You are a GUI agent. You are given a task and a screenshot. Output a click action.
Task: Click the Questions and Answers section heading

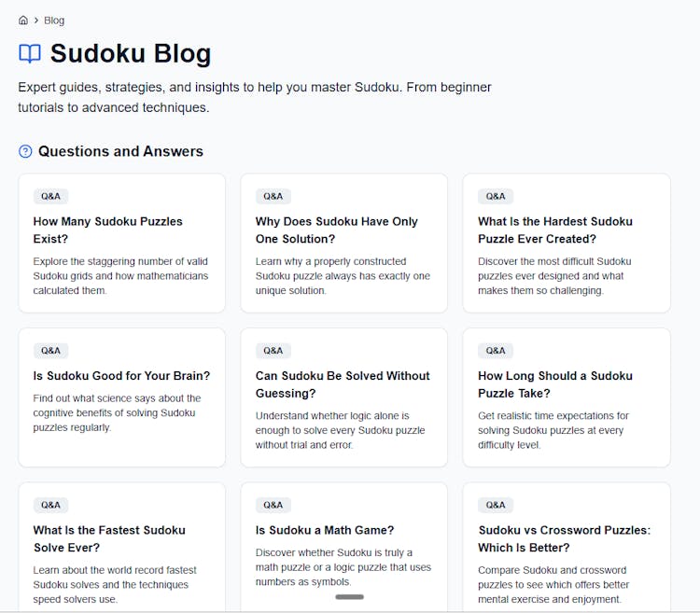[120, 151]
